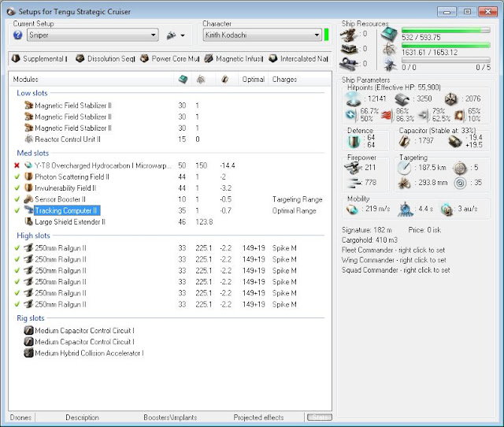Click the capacitor capacity icon
This screenshot has width=504, height=427.
[405, 141]
